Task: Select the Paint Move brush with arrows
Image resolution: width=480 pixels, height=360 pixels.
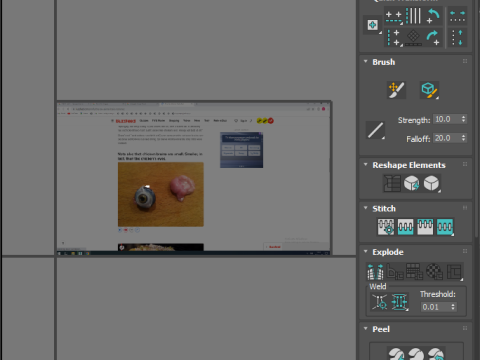Action: [396, 90]
